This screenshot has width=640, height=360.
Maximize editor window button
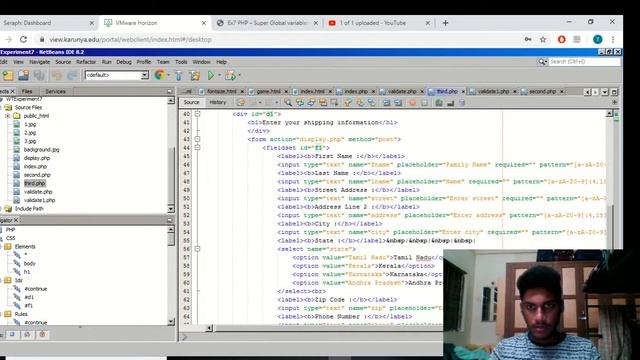[614, 92]
